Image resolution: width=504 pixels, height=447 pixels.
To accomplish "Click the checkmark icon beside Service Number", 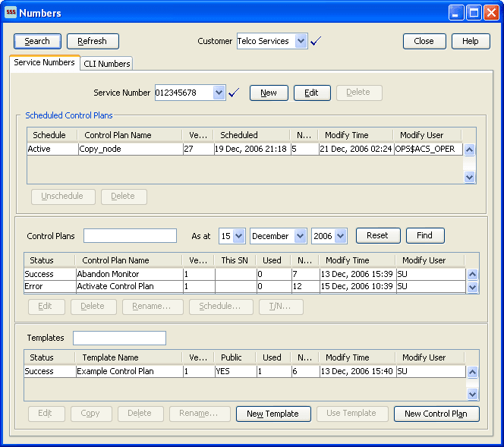I will click(234, 93).
